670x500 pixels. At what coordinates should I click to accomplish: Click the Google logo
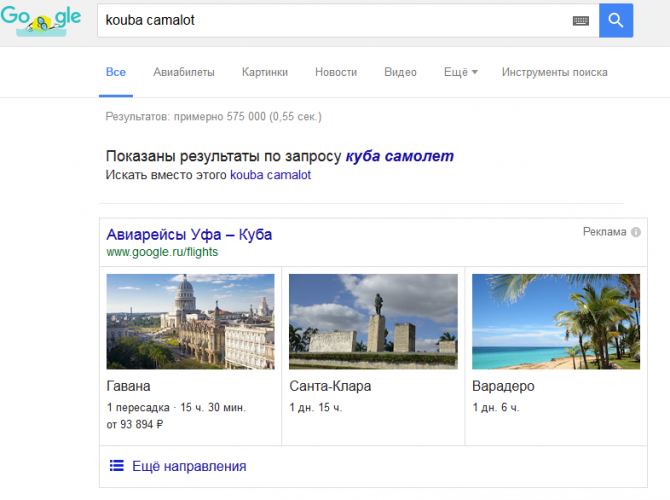pyautogui.click(x=48, y=20)
